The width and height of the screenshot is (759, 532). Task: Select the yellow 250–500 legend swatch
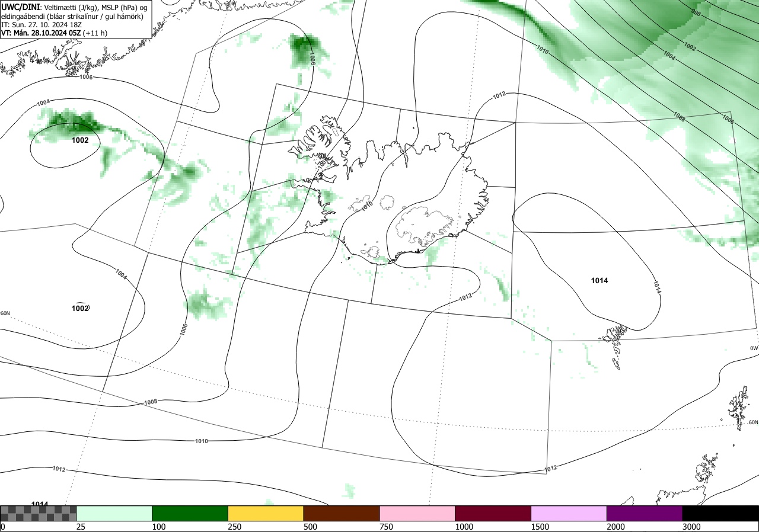(x=266, y=513)
